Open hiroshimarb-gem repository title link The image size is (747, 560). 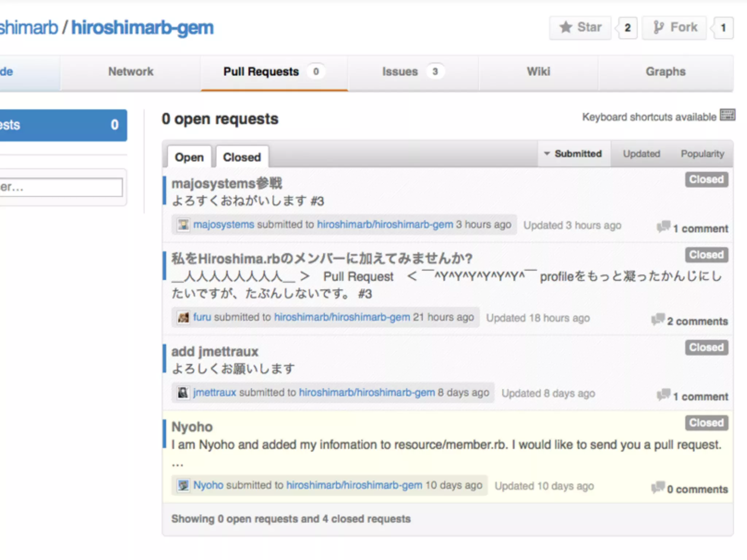tap(142, 28)
